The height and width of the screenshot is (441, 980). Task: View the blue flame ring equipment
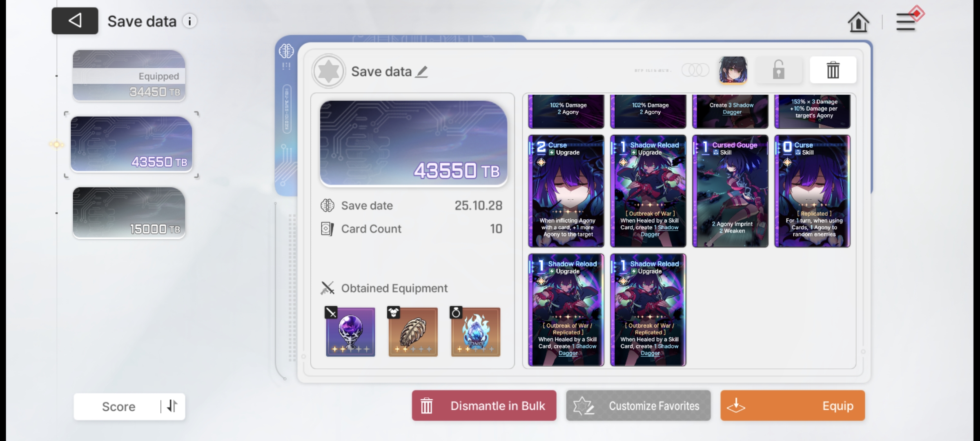[475, 332]
